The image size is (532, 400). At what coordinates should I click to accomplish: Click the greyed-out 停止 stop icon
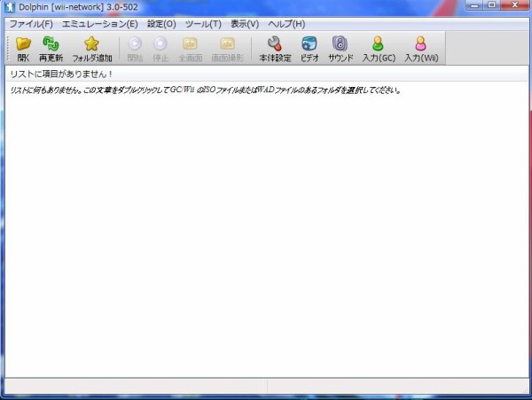coord(160,49)
